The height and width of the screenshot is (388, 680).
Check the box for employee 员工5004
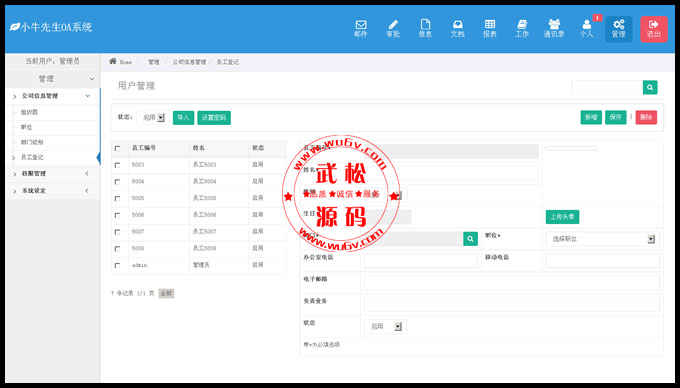[x=117, y=182]
